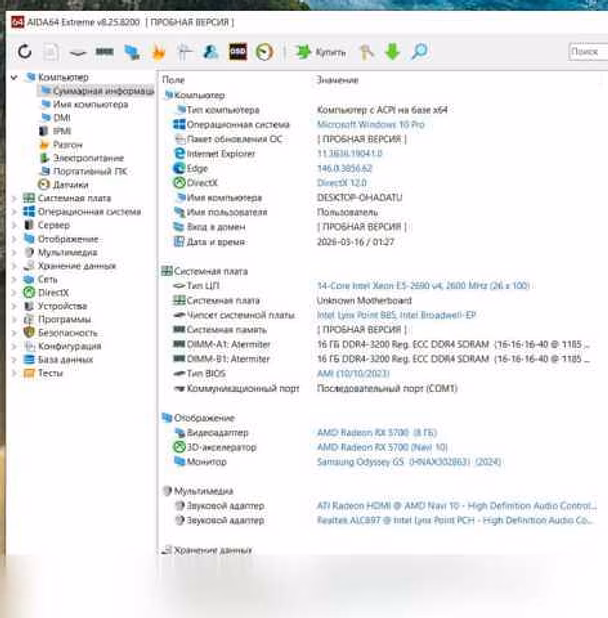Screen dimensions: 608x618
Task: Select Портативный ПК tree item
Action: click(84, 171)
